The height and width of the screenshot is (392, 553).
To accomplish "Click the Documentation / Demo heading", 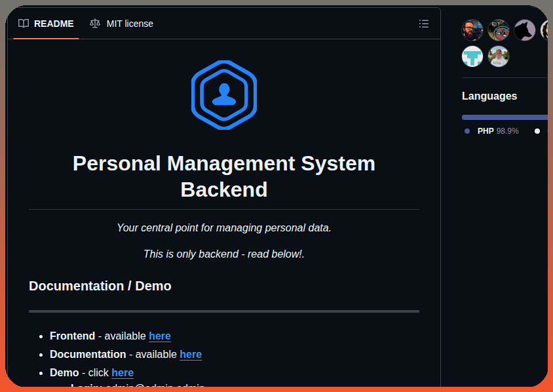I will tap(100, 286).
